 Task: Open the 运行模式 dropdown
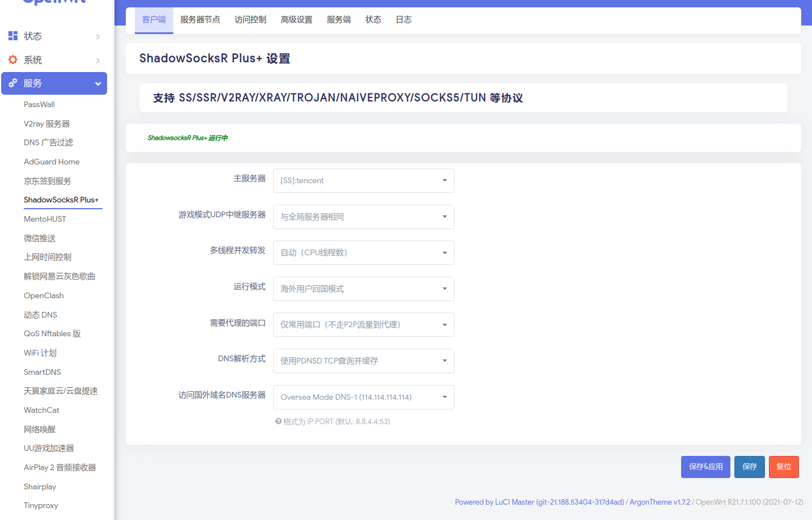(x=363, y=289)
